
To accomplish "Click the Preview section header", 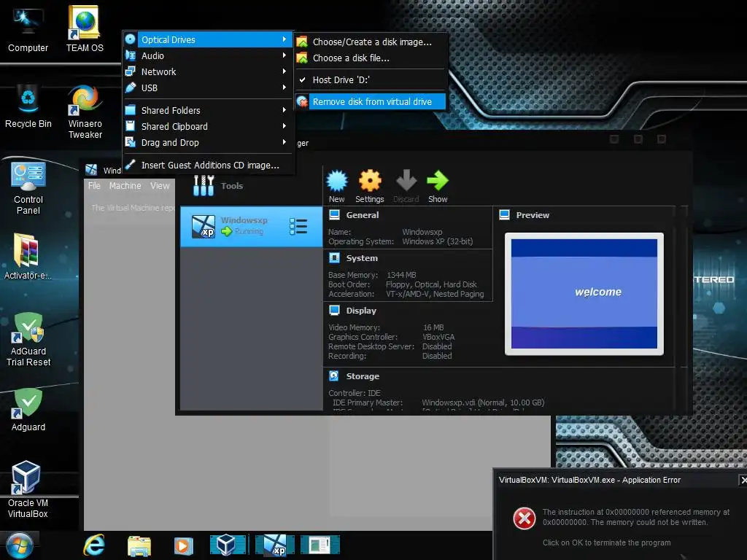I will point(532,215).
